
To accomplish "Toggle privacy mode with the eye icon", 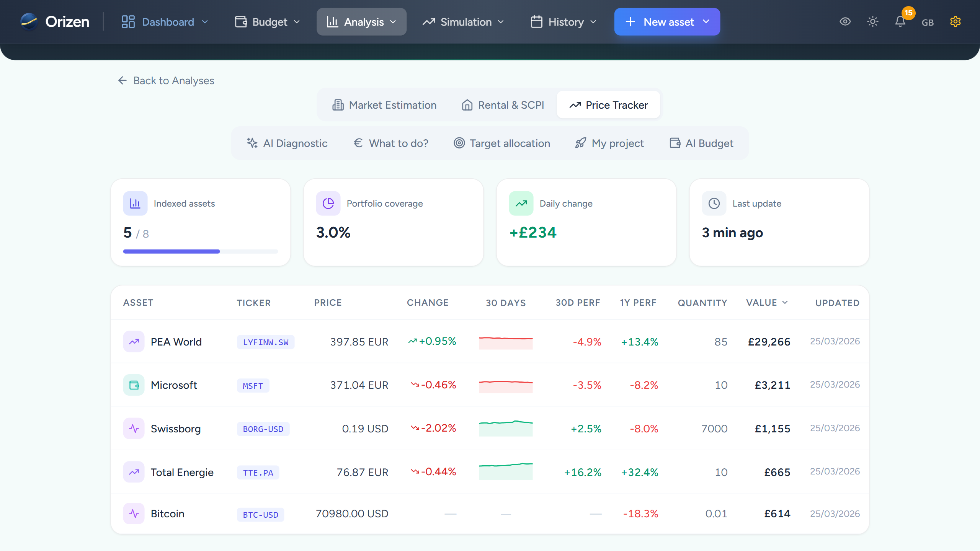I will coord(845,22).
